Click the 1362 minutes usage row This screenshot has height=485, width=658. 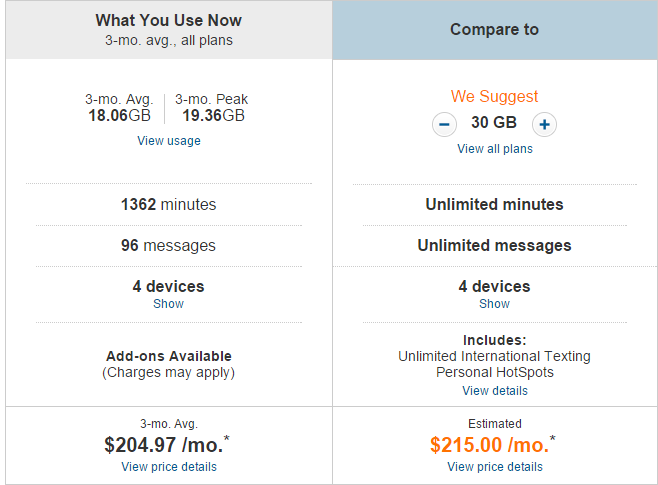pyautogui.click(x=169, y=204)
